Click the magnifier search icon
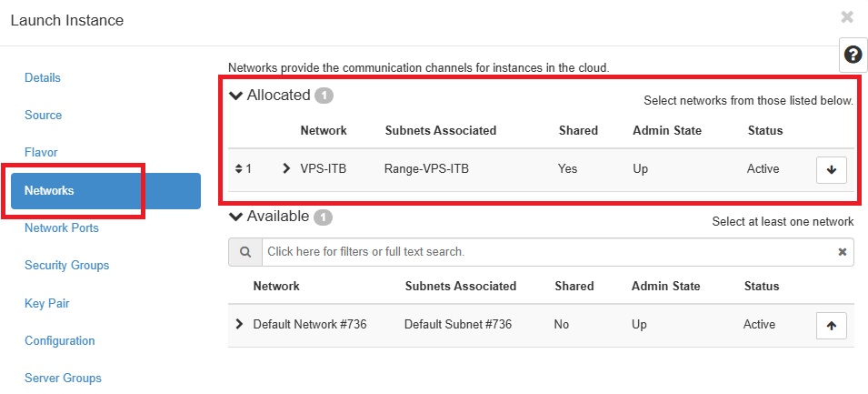The width and height of the screenshot is (868, 394). (245, 251)
